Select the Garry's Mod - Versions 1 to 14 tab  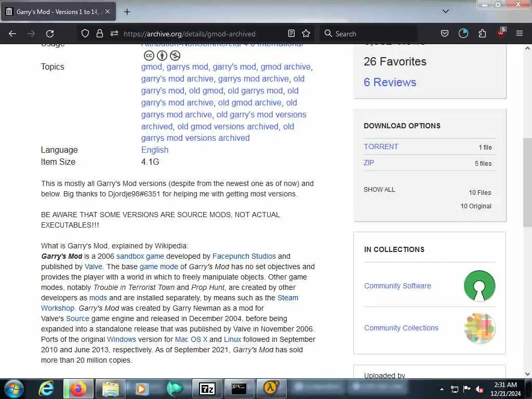pyautogui.click(x=58, y=12)
